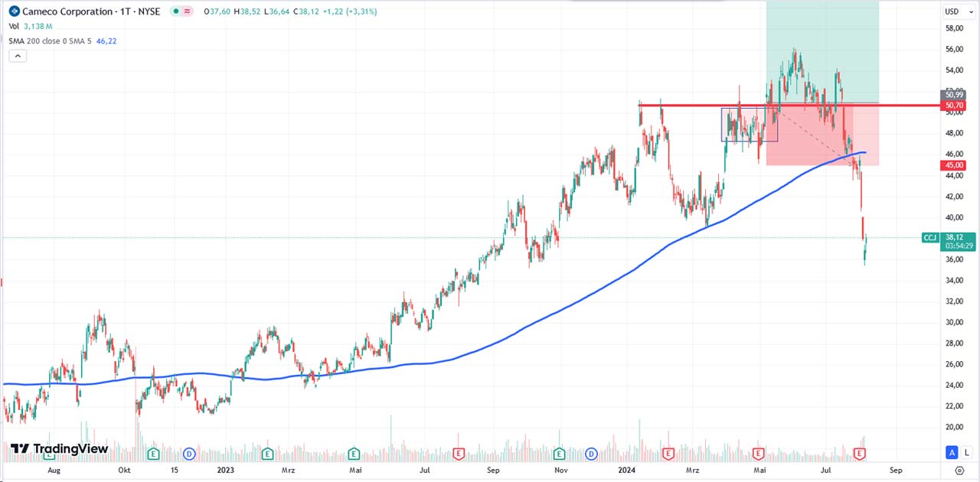This screenshot has height=482, width=980.
Task: Open the chart settings gear icon
Action: point(960,471)
